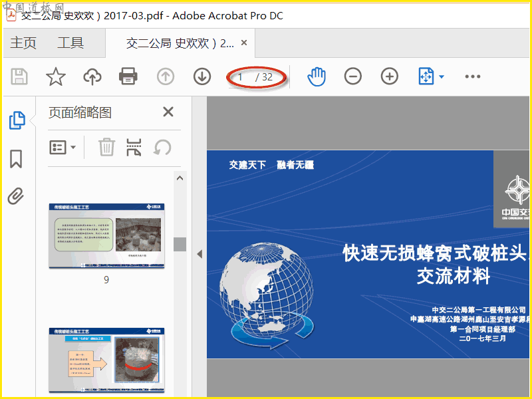Open fit page options dropdown arrow
The image size is (532, 399).
(442, 76)
